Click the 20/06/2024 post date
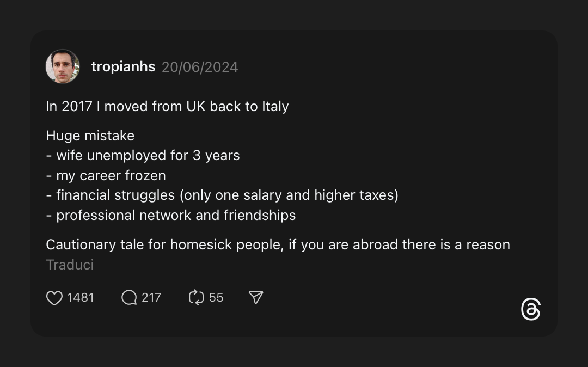Image resolution: width=588 pixels, height=367 pixels. [x=200, y=67]
